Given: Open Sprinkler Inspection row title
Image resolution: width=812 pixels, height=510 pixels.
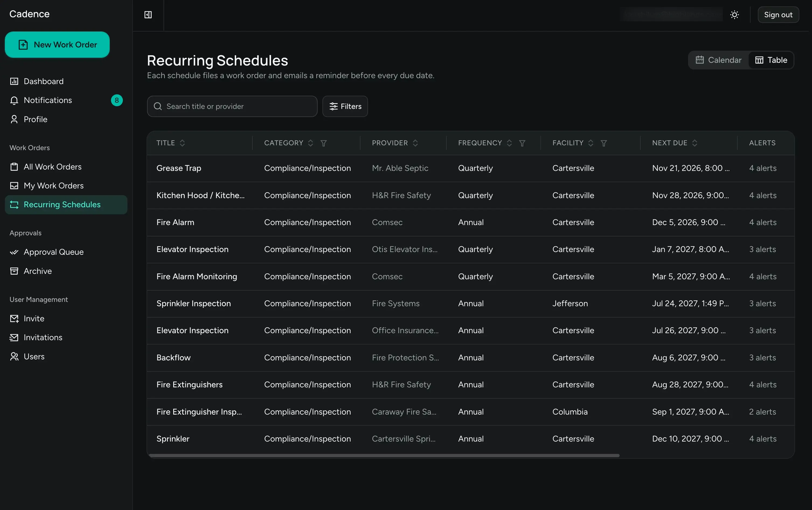Looking at the screenshot, I should coord(194,304).
